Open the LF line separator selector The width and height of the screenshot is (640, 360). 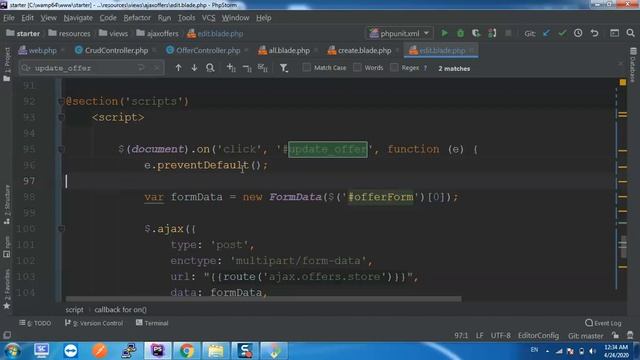tap(479, 336)
